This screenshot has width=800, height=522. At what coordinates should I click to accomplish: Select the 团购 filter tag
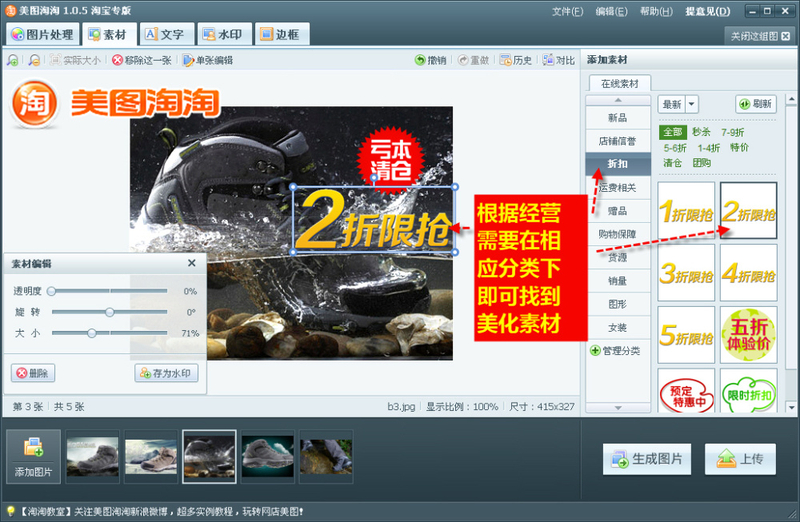702,163
